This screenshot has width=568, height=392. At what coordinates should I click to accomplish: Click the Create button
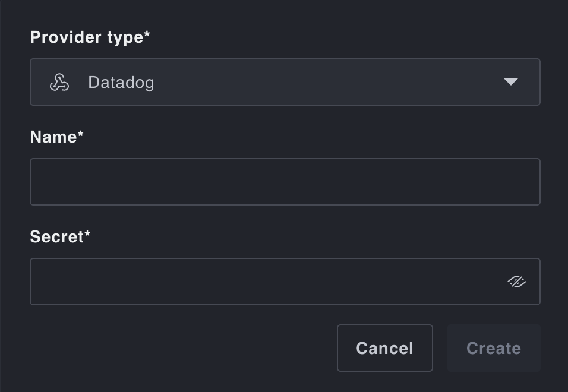click(x=494, y=348)
